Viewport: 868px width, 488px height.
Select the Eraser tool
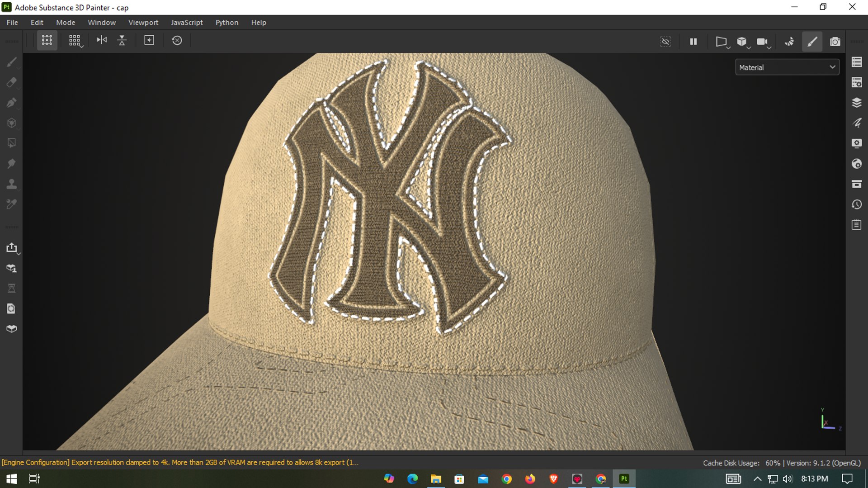pos(12,82)
